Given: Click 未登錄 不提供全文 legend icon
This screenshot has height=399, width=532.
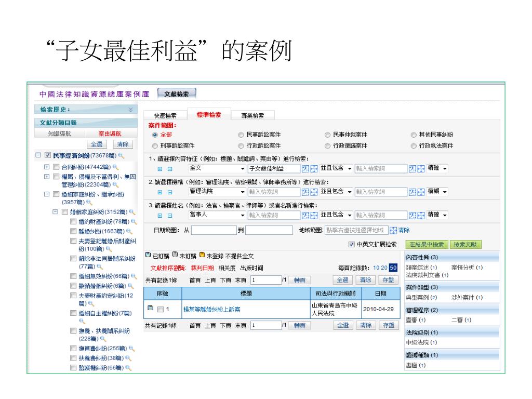Looking at the screenshot, I should (x=202, y=255).
